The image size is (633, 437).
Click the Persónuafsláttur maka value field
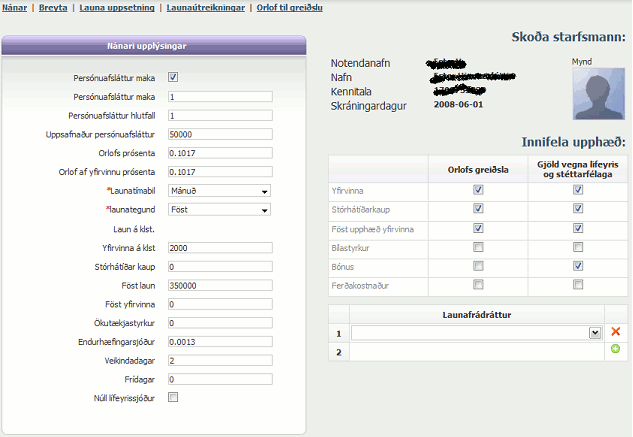[x=220, y=97]
